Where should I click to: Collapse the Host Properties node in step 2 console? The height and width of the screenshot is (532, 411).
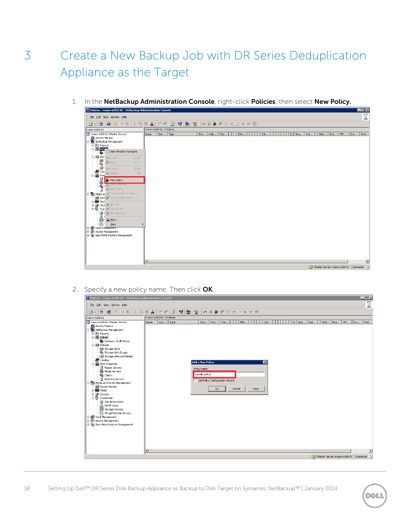click(x=93, y=364)
